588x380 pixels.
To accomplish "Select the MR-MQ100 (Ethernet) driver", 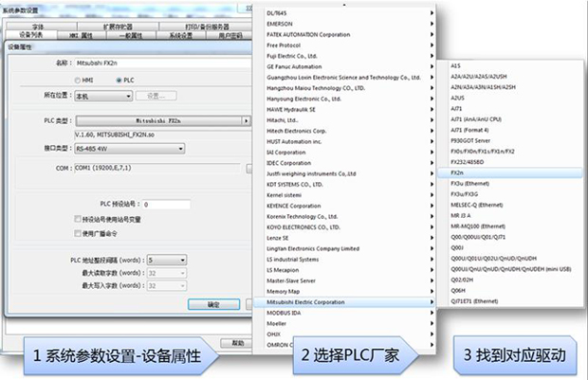I will click(x=510, y=226).
